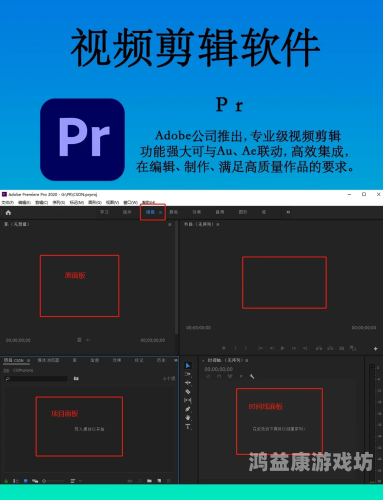
Task: Go to In point in Program monitor
Action: pyautogui.click(x=260, y=348)
